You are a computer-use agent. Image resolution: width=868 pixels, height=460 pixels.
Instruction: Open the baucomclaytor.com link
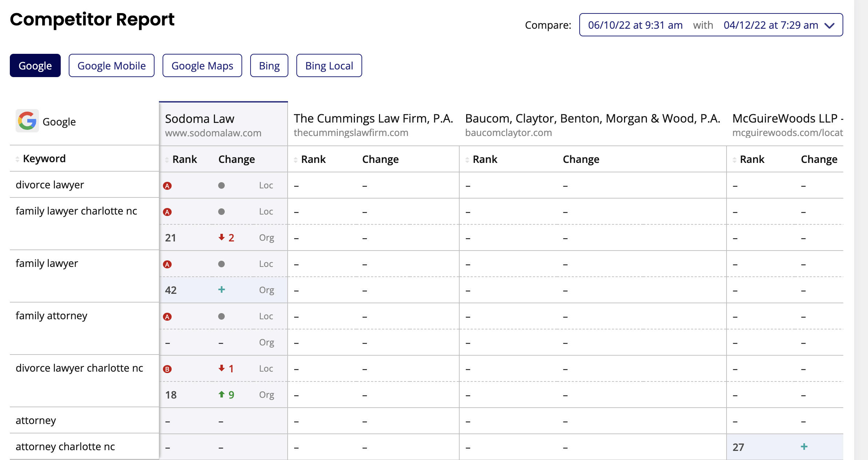(508, 133)
